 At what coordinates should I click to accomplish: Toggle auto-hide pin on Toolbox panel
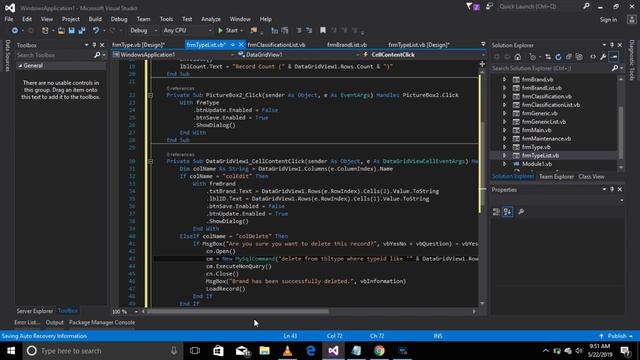[x=94, y=45]
